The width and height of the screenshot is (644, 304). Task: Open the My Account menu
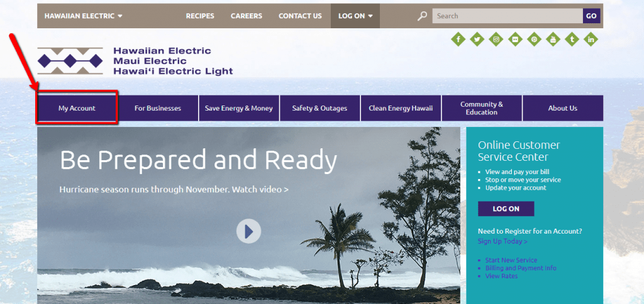(x=77, y=108)
